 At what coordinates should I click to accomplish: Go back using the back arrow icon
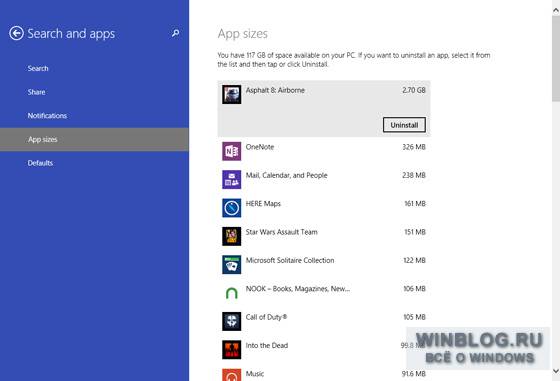pos(16,34)
